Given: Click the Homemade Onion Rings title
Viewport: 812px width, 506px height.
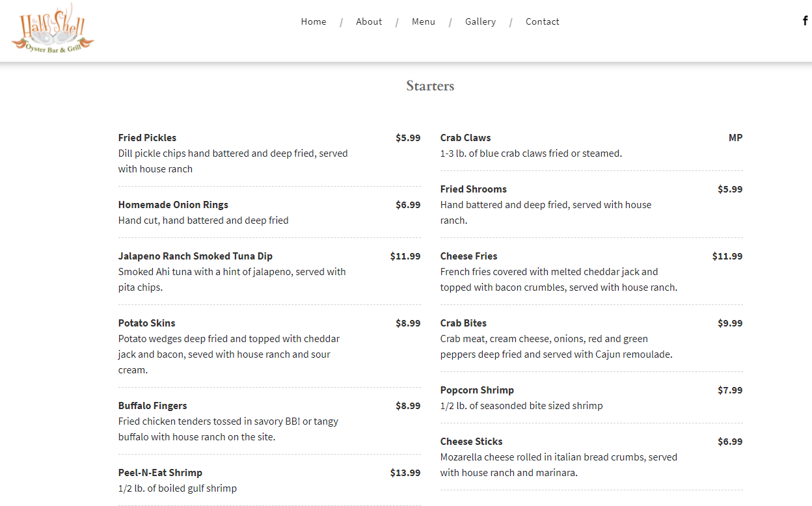Looking at the screenshot, I should point(173,205).
